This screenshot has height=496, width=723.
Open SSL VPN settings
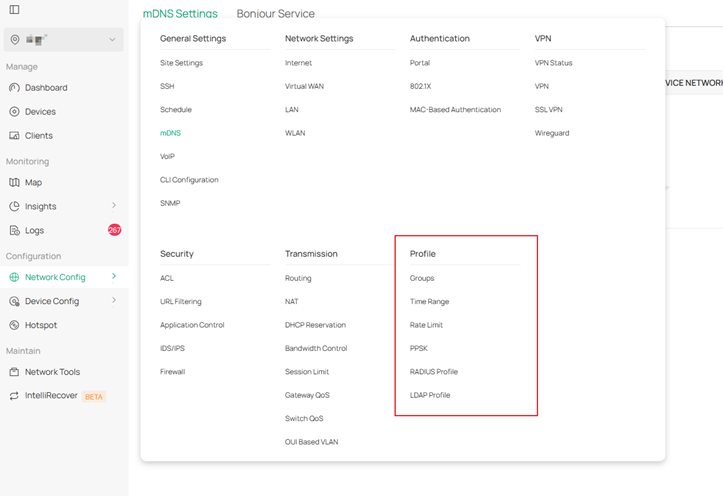549,110
